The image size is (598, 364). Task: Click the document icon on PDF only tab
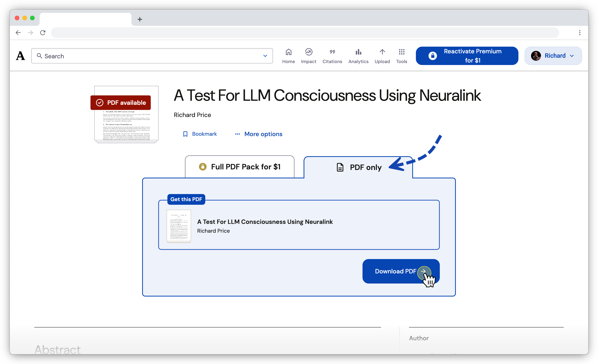340,167
